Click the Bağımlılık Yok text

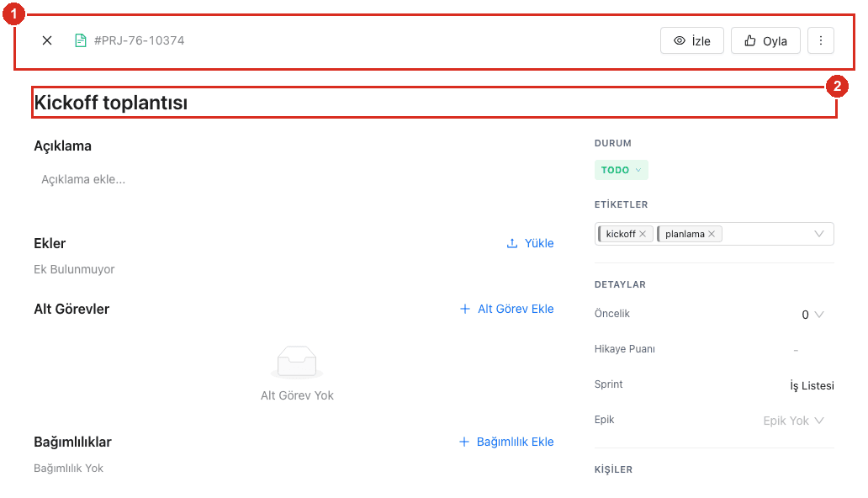69,468
